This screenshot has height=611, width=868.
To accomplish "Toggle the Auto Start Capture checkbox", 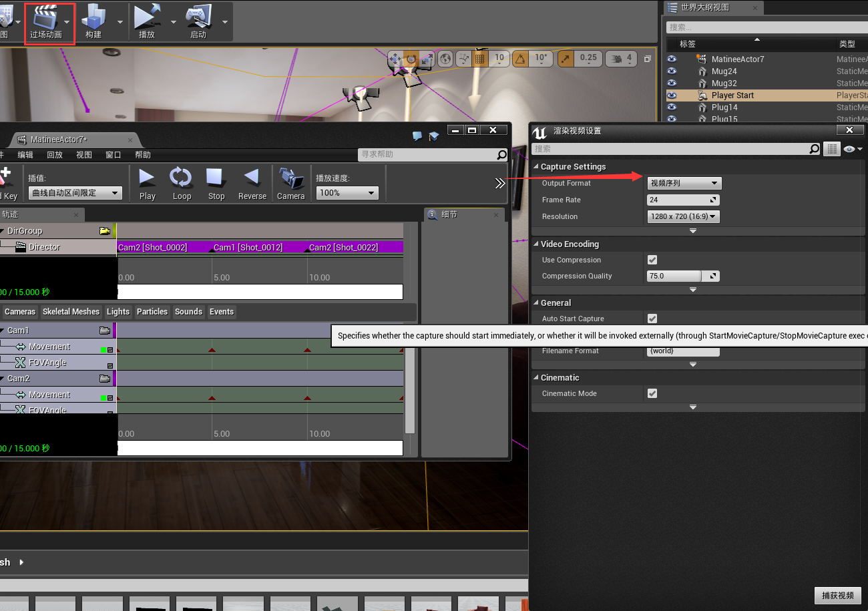I will tap(652, 319).
